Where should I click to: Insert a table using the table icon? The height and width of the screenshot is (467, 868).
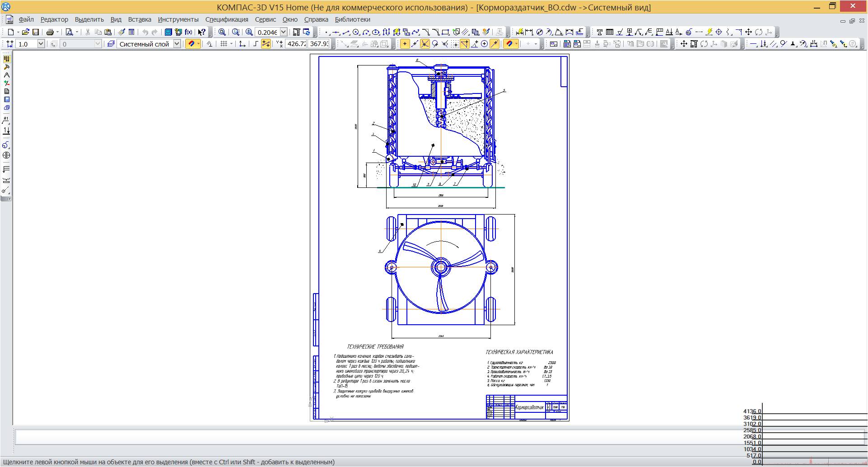tap(609, 32)
